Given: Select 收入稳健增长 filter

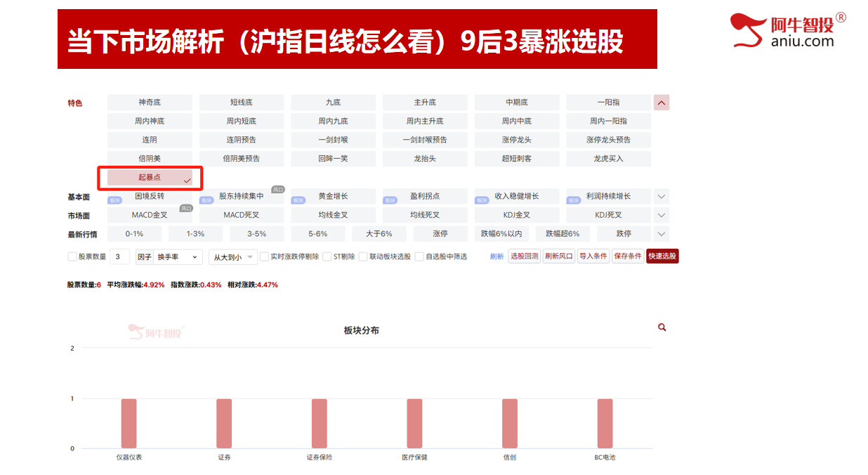Looking at the screenshot, I should tap(517, 196).
